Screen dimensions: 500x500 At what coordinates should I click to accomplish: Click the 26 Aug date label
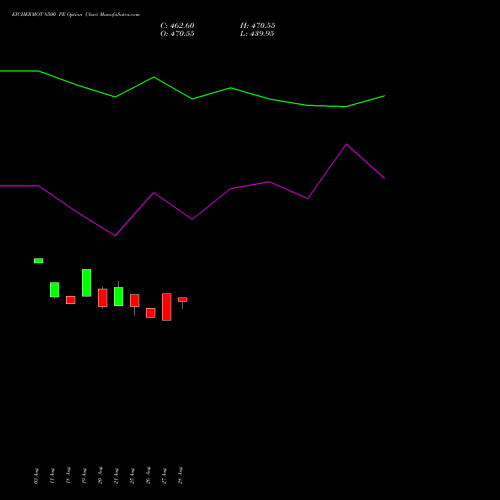click(x=148, y=476)
